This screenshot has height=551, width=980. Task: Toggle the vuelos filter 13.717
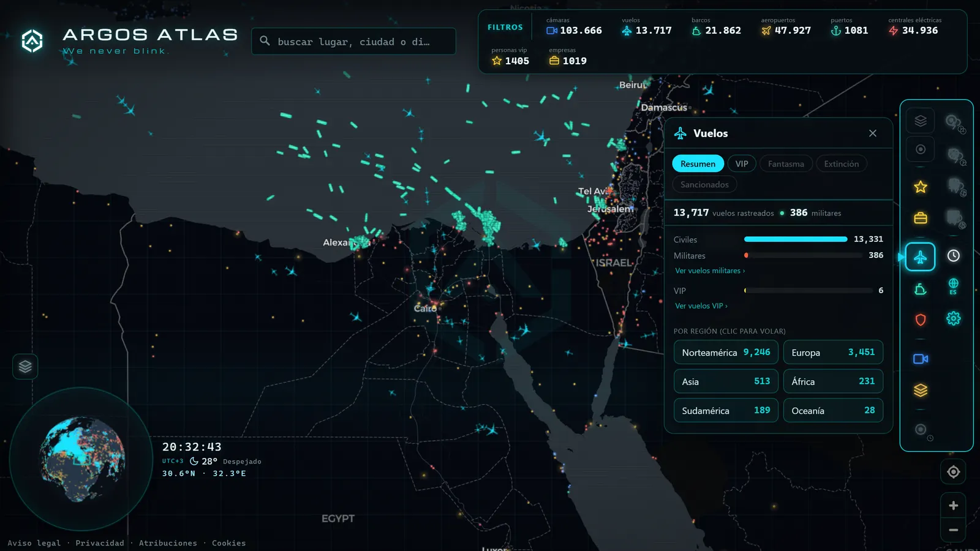647,26
